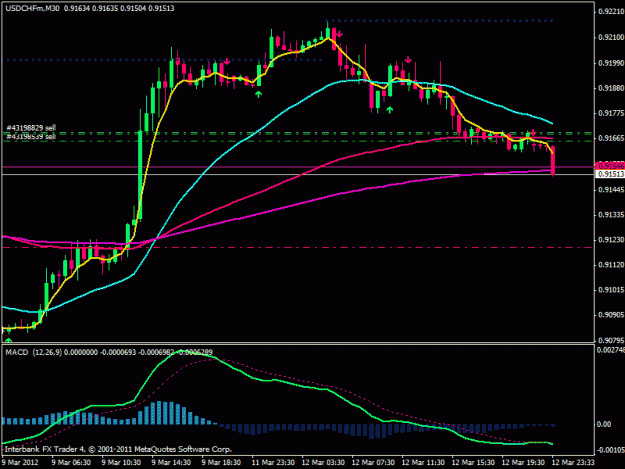Click the 0.92210 price axis label
The width and height of the screenshot is (625, 469).
tap(611, 12)
